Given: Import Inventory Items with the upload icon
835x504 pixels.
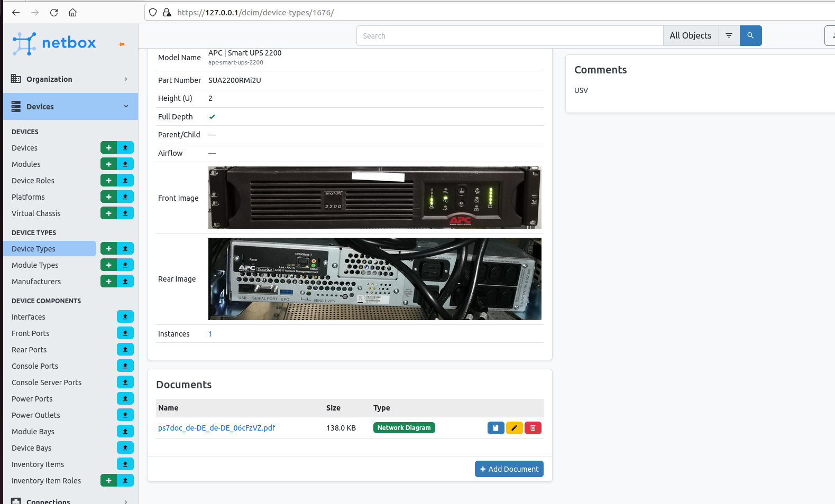Looking at the screenshot, I should click(125, 464).
